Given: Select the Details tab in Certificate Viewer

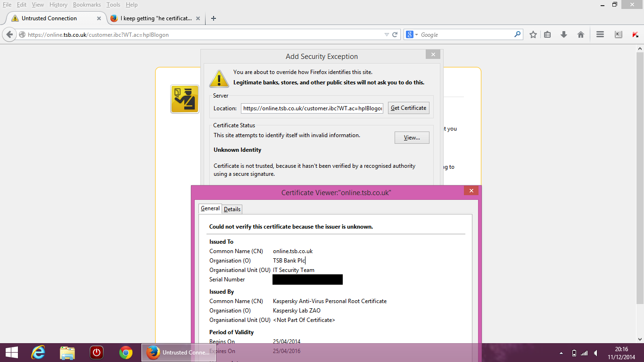Looking at the screenshot, I should pyautogui.click(x=232, y=209).
